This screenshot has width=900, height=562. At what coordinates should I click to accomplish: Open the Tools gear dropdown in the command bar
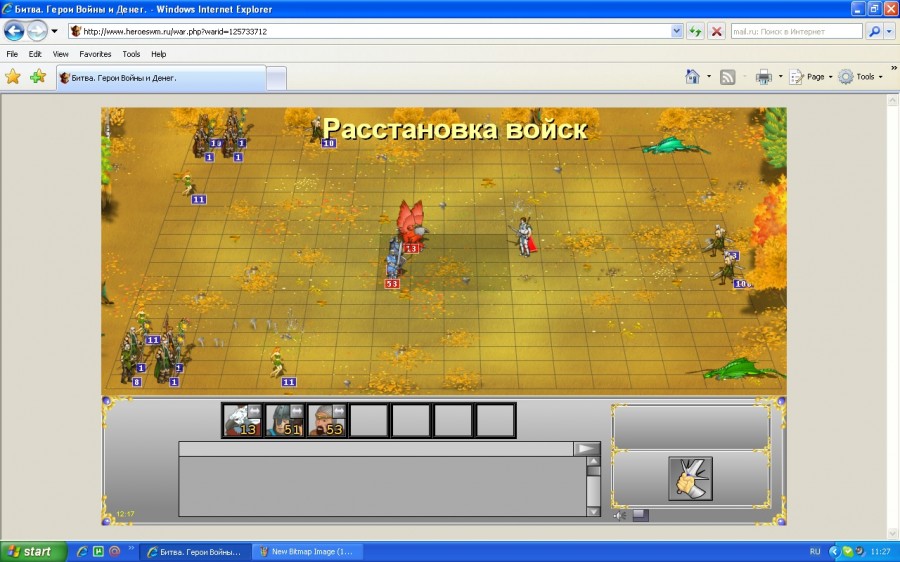(x=860, y=76)
